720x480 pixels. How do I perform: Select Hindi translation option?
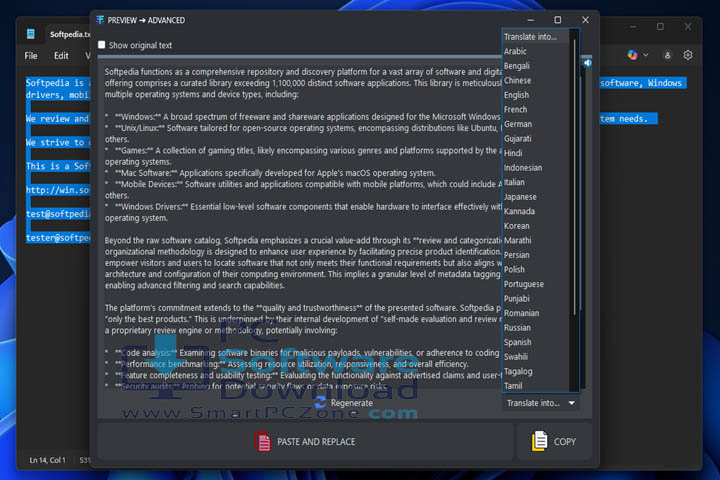coord(513,153)
